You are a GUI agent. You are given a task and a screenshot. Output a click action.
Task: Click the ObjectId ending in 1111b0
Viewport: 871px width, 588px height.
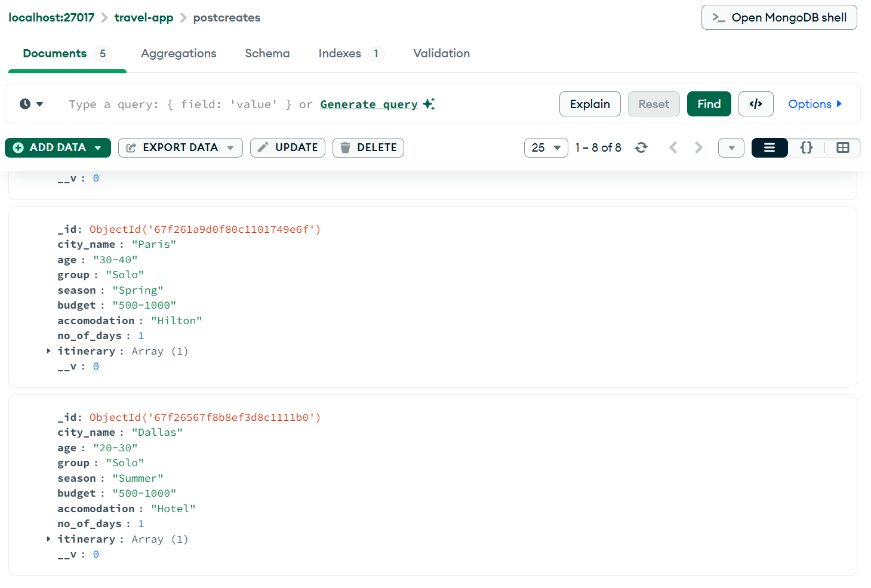pos(205,417)
